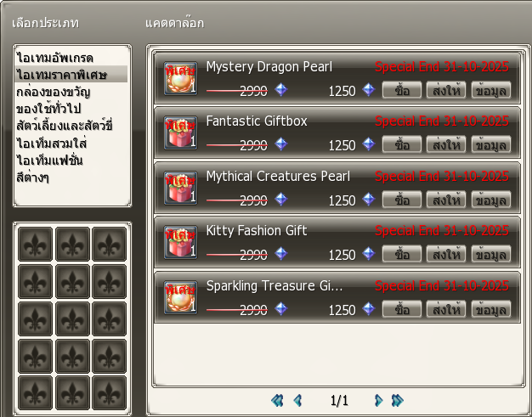Click the Sparkling Treasure item icon
This screenshot has width=532, height=417.
[x=180, y=297]
